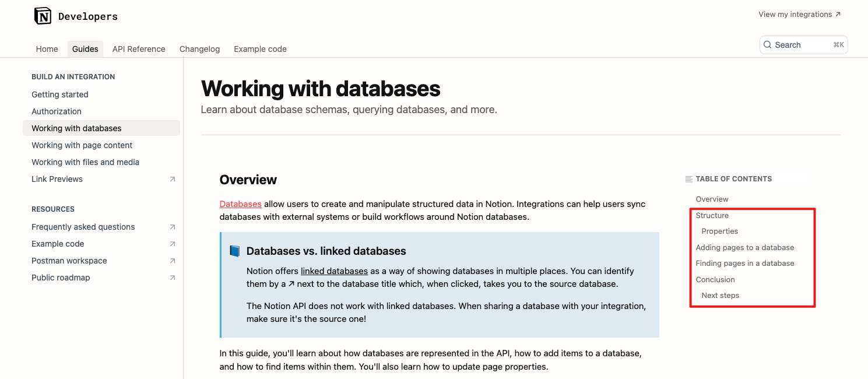Click the red Databases hyperlink
Image resolution: width=868 pixels, height=379 pixels.
[x=240, y=204]
